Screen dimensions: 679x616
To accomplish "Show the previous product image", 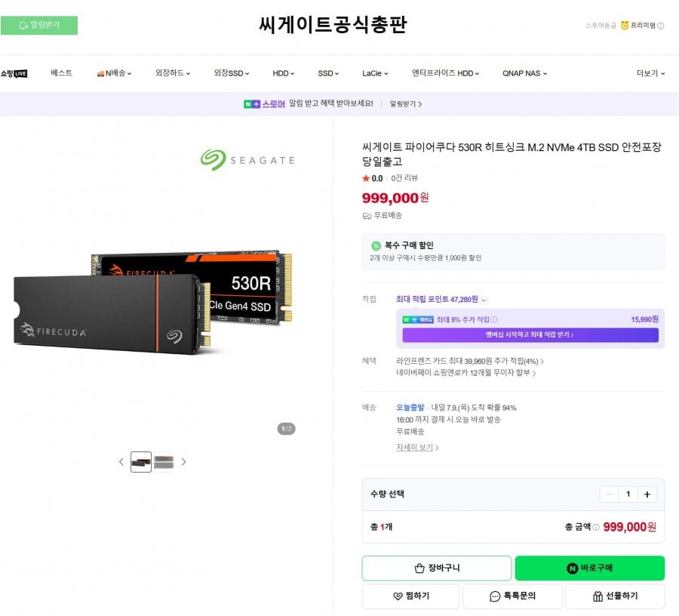I will click(121, 462).
